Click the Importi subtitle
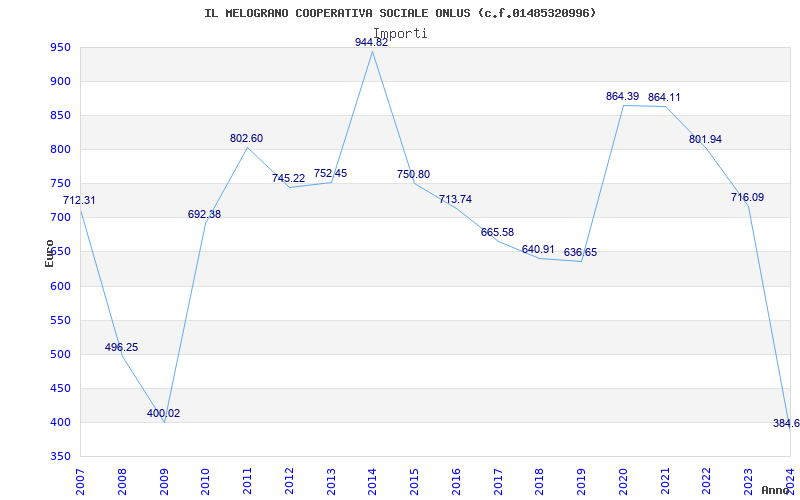The height and width of the screenshot is (500, 800). pos(400,34)
